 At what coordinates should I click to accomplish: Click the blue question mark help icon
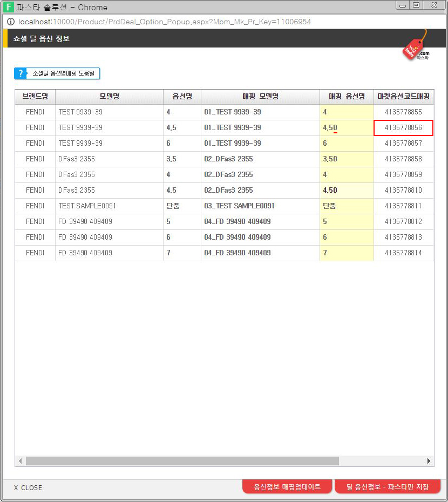pos(21,73)
